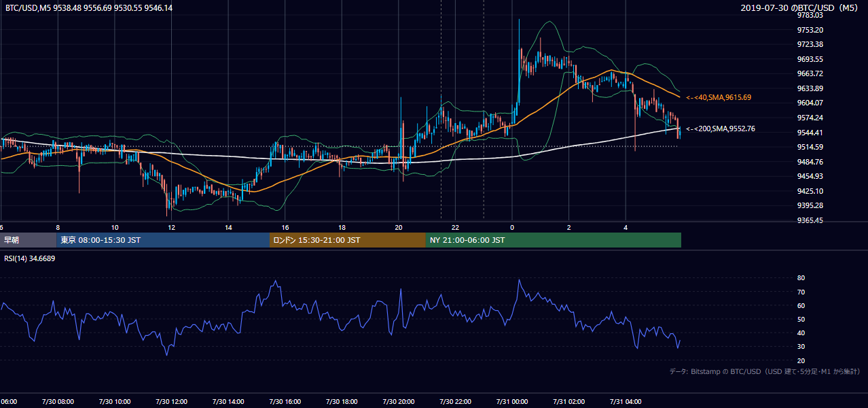Click hour label 10 under price chart
Screen dimensions: 868x408
click(x=115, y=227)
